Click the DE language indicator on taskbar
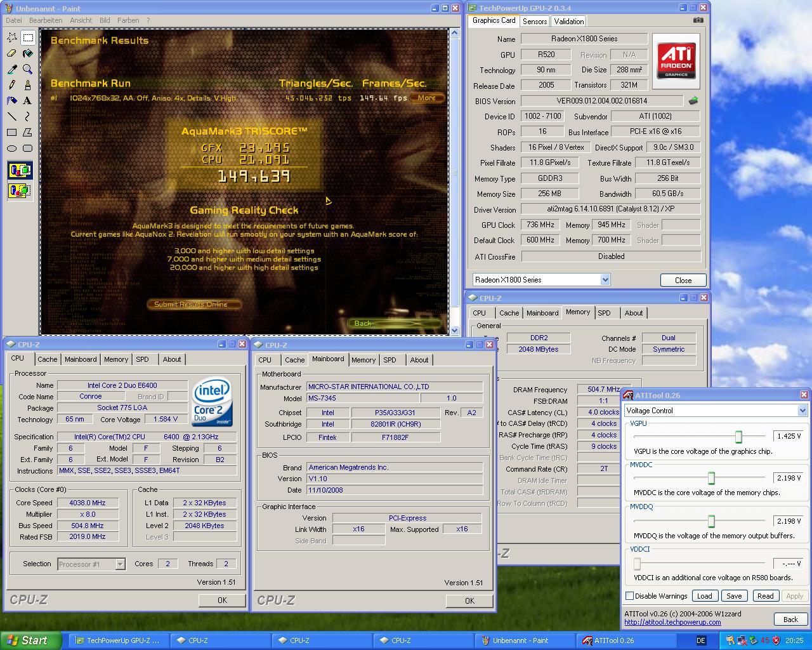The image size is (812, 650). [x=701, y=640]
